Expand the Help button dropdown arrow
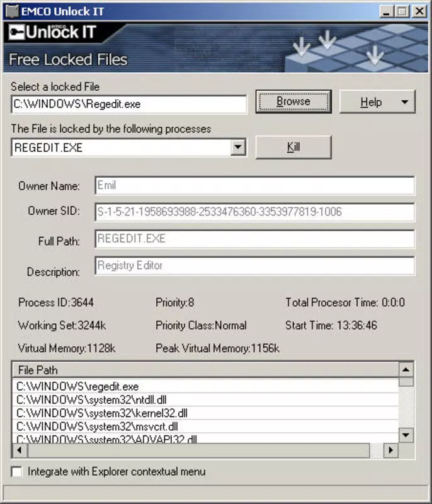432x504 pixels. pyautogui.click(x=405, y=102)
